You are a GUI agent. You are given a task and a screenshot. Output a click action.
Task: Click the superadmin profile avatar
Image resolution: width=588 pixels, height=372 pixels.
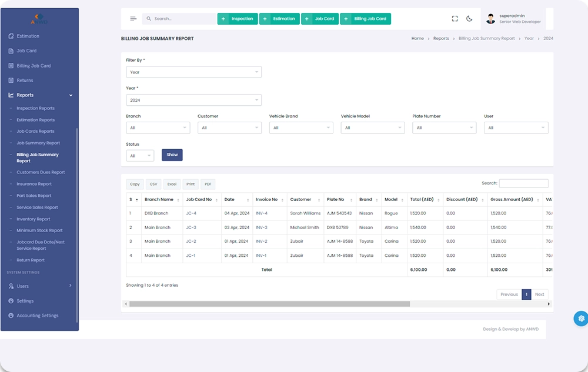point(490,19)
